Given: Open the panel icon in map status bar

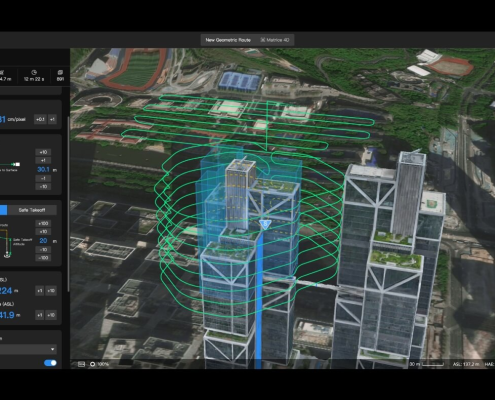Looking at the screenshot, I should [x=81, y=364].
